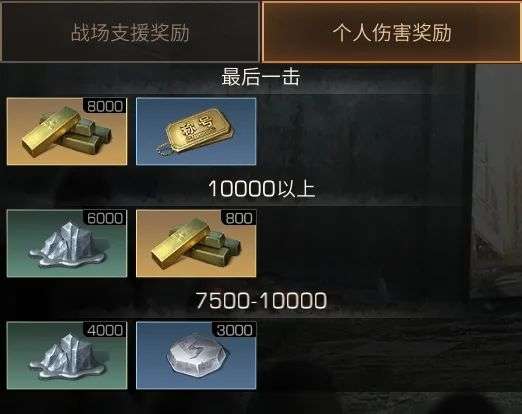
Task: Tap the 称号 dog tag reward
Action: (x=196, y=131)
